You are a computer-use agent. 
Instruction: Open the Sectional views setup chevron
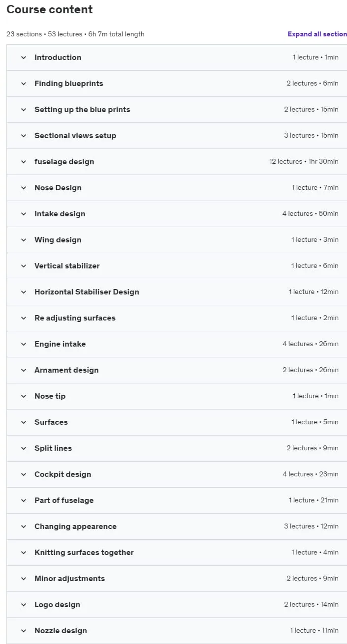tap(23, 136)
